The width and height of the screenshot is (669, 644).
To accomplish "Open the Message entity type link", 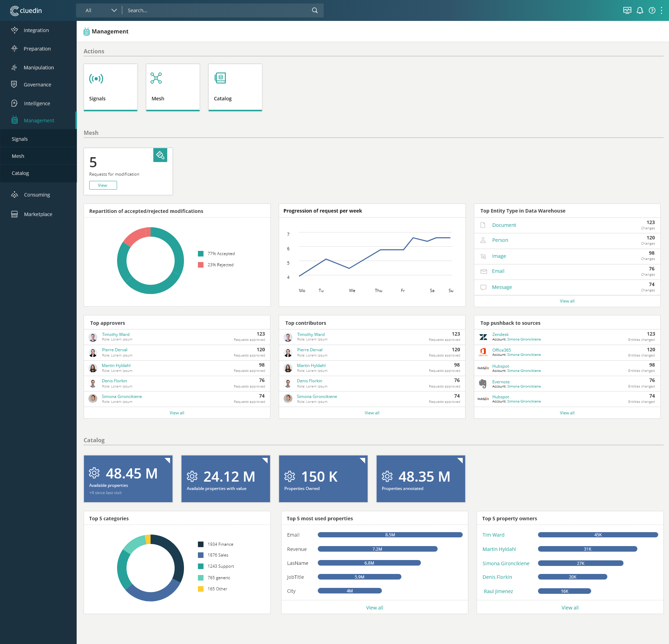I will click(x=502, y=287).
